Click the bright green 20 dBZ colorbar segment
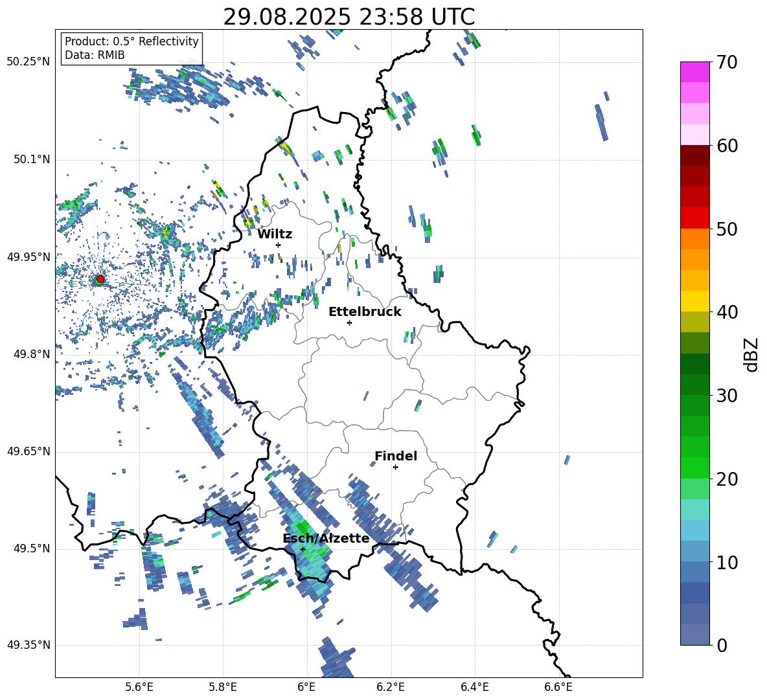This screenshot has height=700, width=767. (x=695, y=468)
